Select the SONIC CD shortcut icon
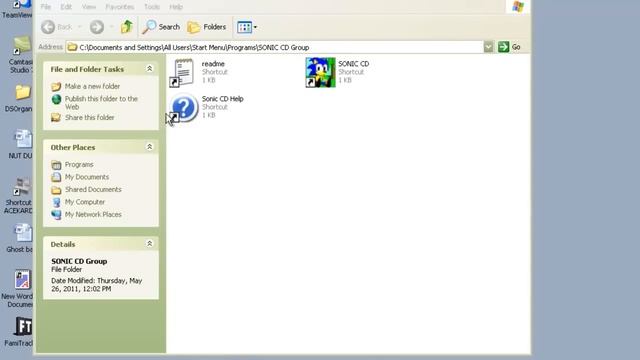 click(320, 72)
